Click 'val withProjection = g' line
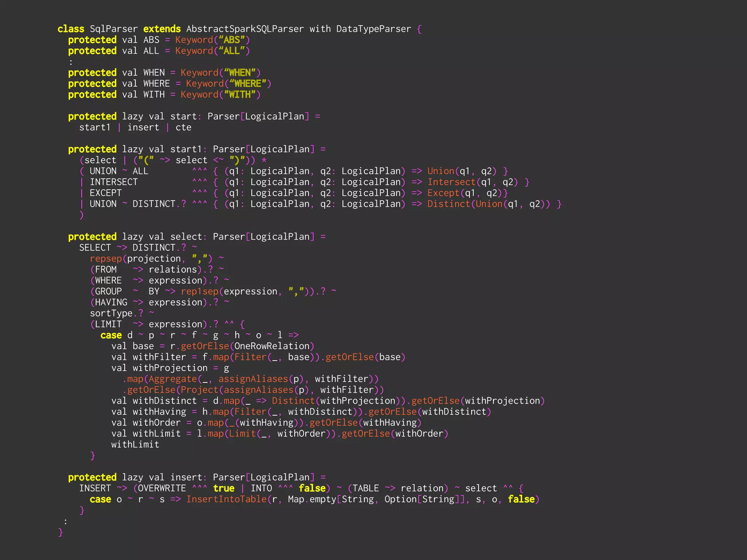Viewport: 747px width, 560px height. click(x=170, y=368)
